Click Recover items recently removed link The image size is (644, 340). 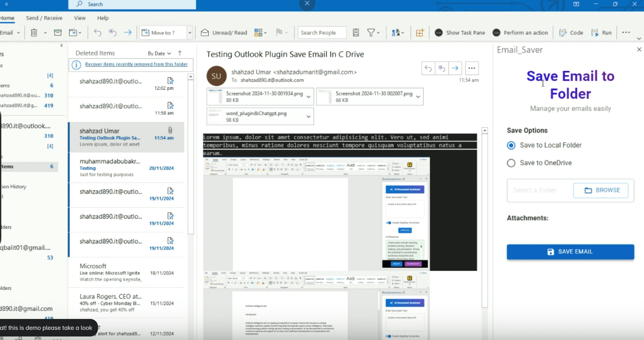coord(136,64)
